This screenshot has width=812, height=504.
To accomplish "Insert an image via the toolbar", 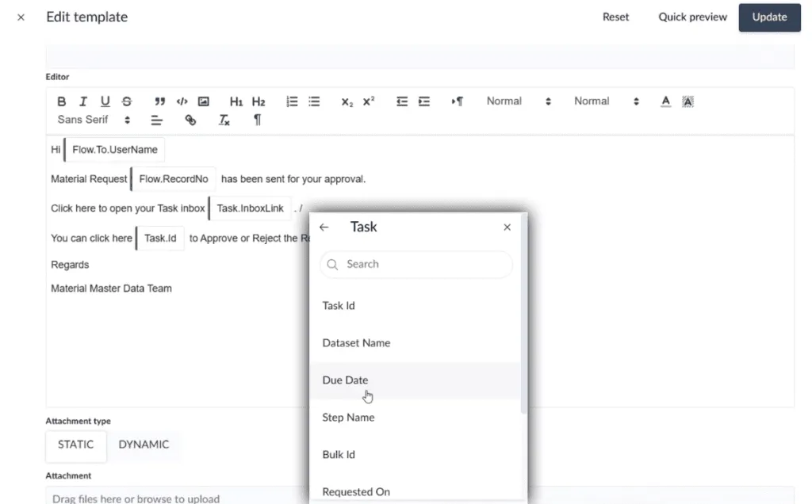I will [x=204, y=101].
